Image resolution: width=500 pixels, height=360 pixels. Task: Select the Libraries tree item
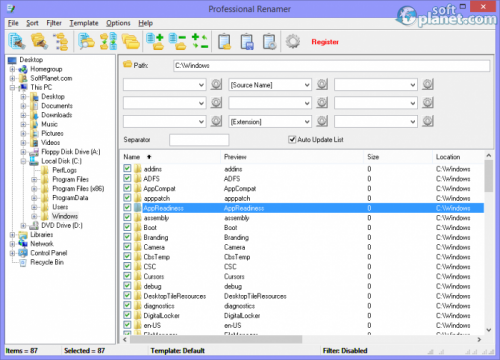tap(42, 235)
